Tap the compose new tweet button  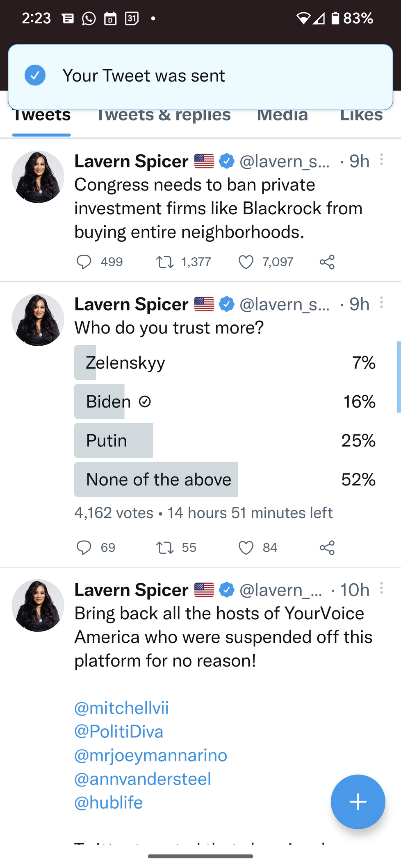coord(358,802)
